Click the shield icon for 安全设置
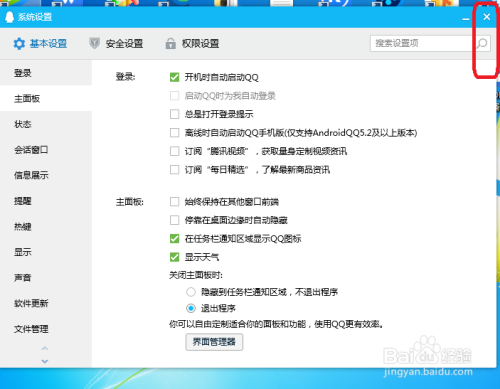This screenshot has width=500, height=389. click(95, 43)
